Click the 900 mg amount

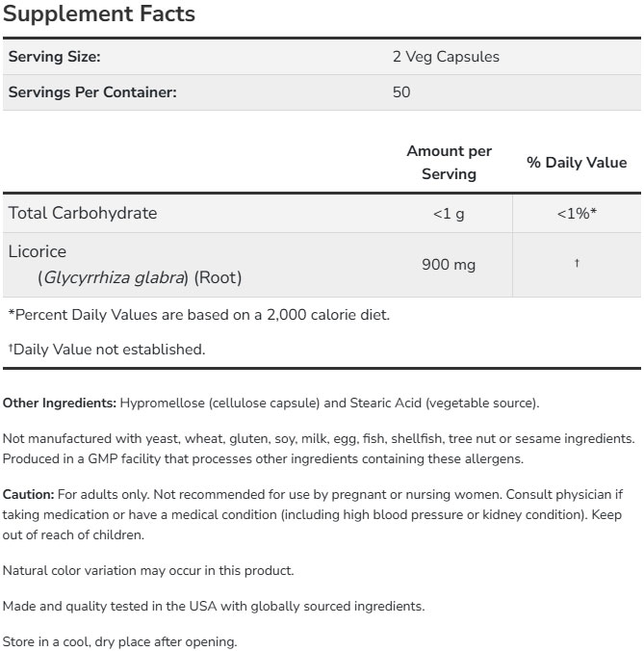click(x=449, y=265)
